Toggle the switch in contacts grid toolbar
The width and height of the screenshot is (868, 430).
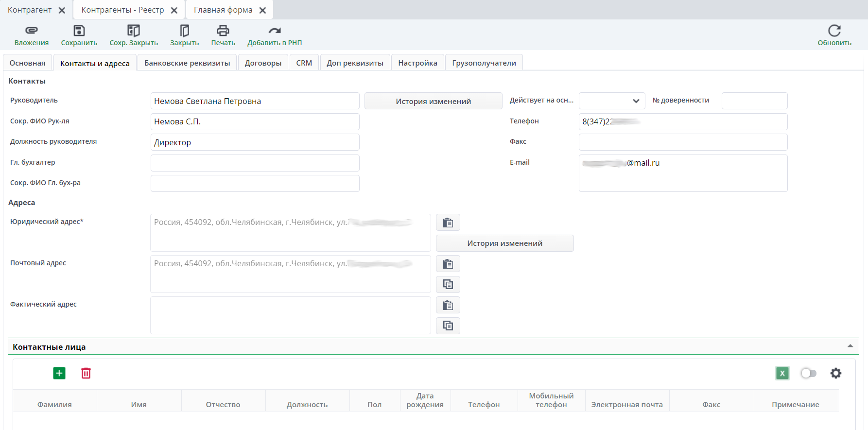click(808, 373)
